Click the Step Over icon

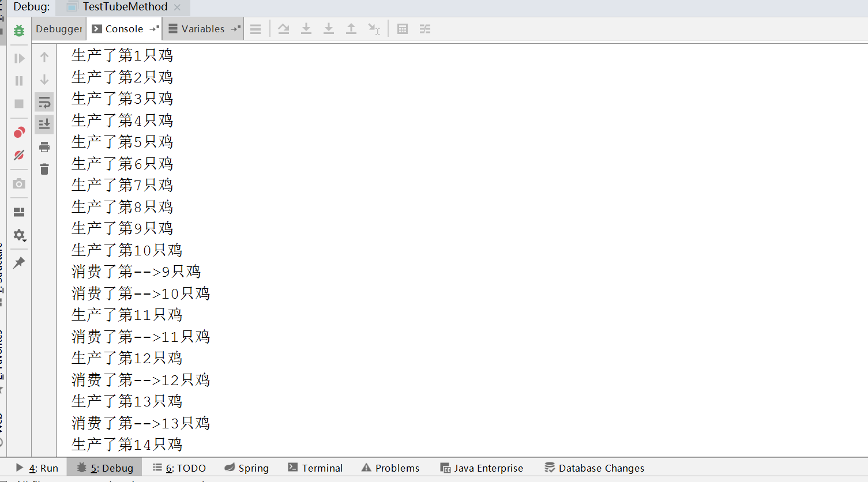point(284,29)
